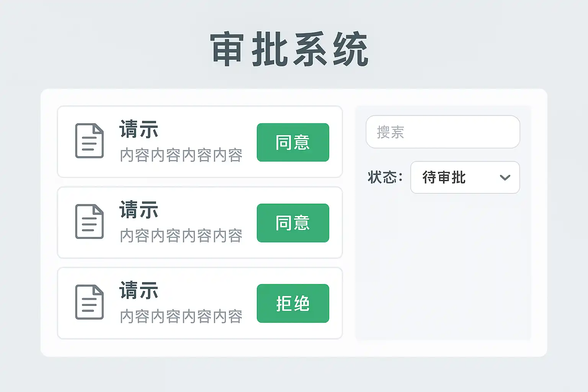The image size is (588, 392).
Task: Expand the status list using the chevron arrow
Action: (x=505, y=178)
